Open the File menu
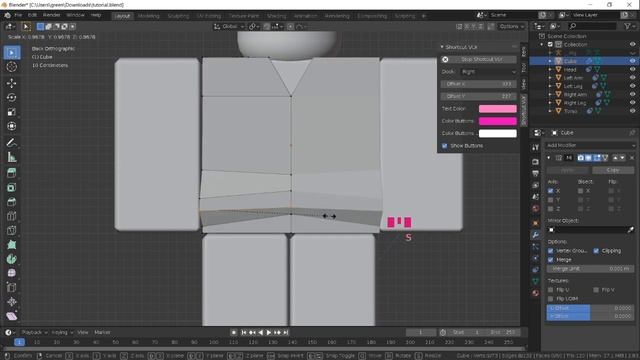The height and width of the screenshot is (360, 640). 18,15
